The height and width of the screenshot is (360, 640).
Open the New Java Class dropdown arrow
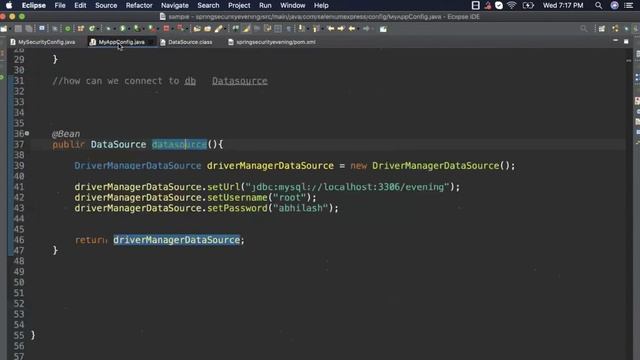[x=98, y=29]
